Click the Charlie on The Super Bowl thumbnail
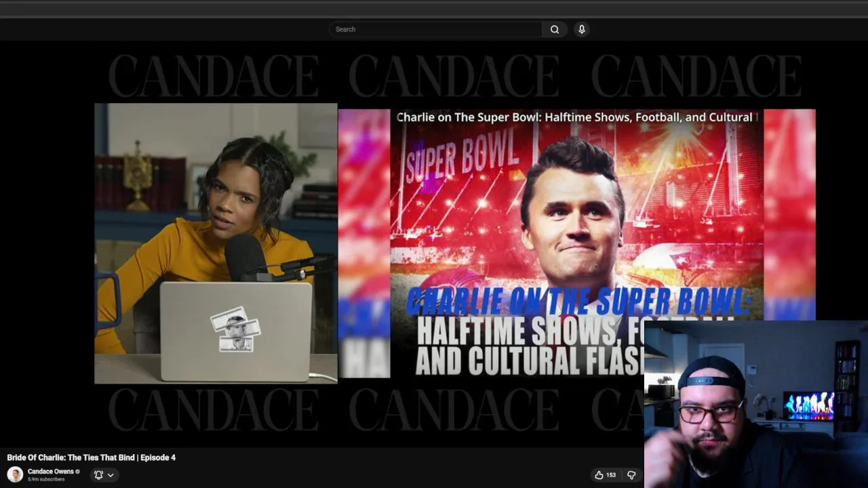868x488 pixels. (x=576, y=243)
